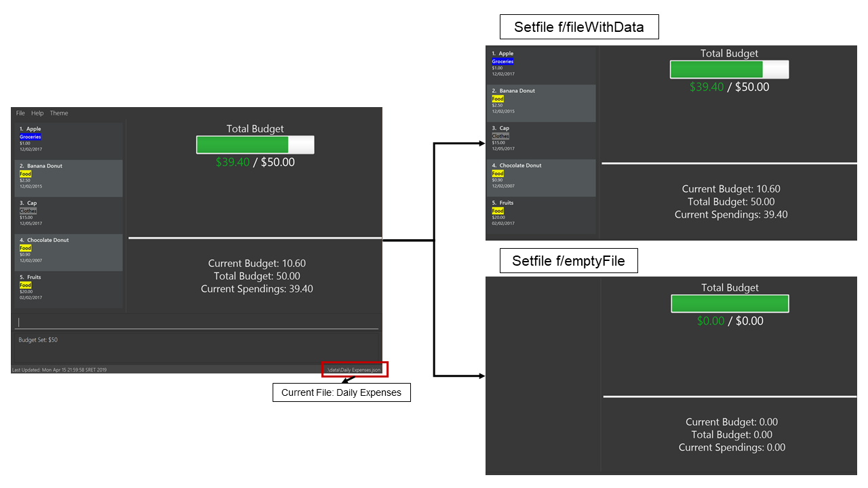Click '$39.40 / $50.00' amount in fileWithData screenshot
This screenshot has width=868, height=488.
[x=730, y=87]
